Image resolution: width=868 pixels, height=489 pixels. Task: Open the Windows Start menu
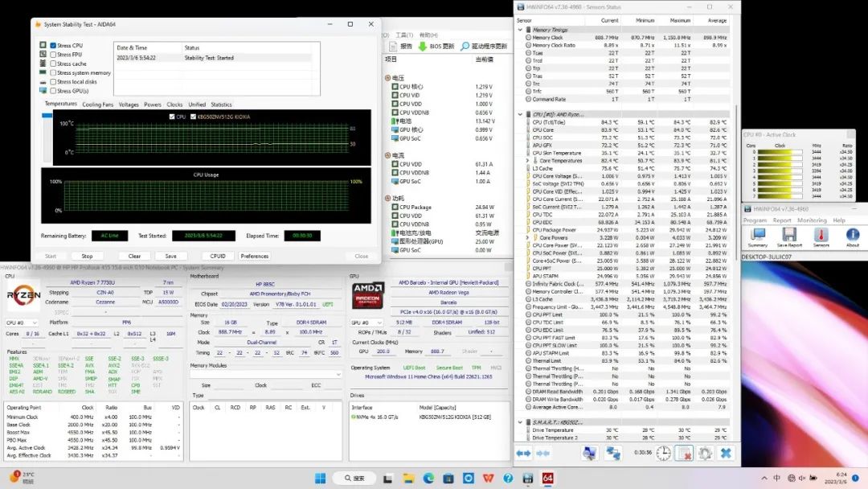(320, 478)
